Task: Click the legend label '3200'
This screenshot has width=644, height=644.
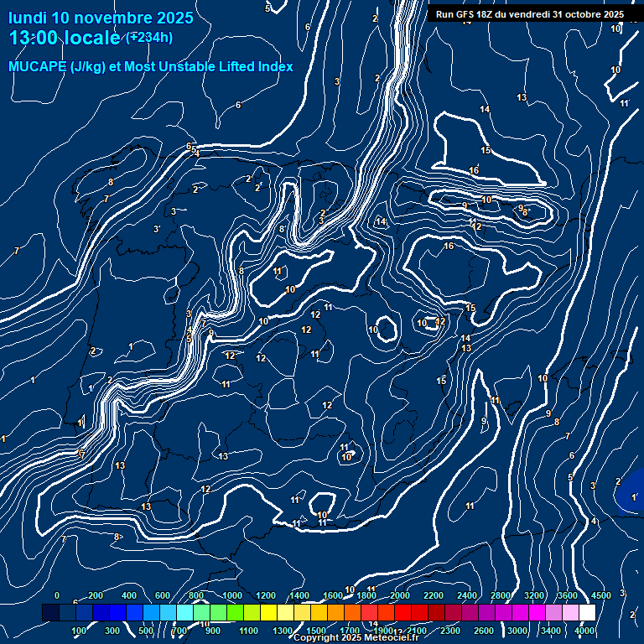Action: click(x=534, y=595)
